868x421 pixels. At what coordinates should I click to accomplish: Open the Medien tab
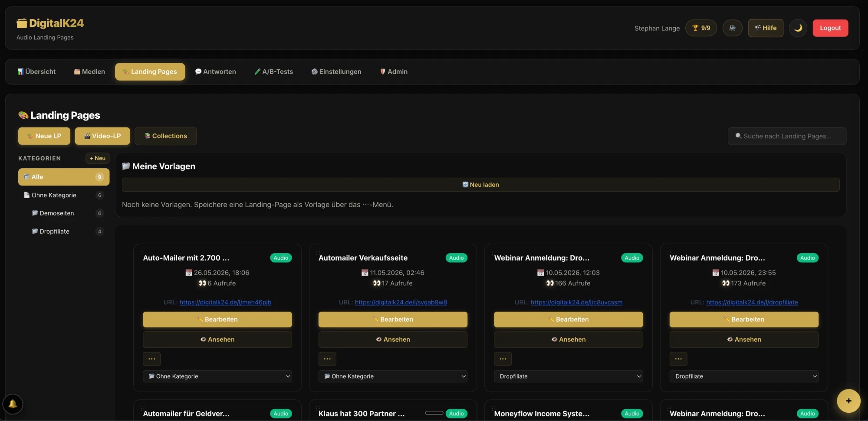(89, 72)
